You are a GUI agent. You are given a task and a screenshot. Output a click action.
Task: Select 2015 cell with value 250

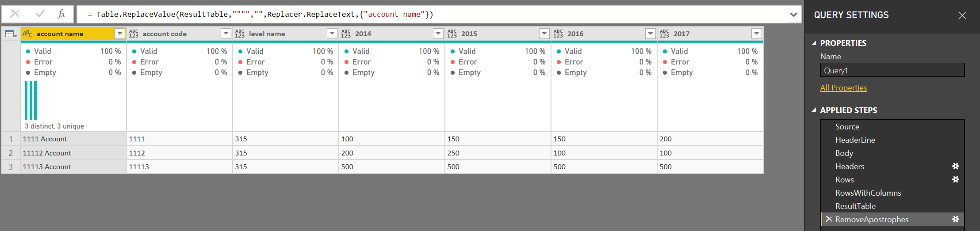click(498, 153)
